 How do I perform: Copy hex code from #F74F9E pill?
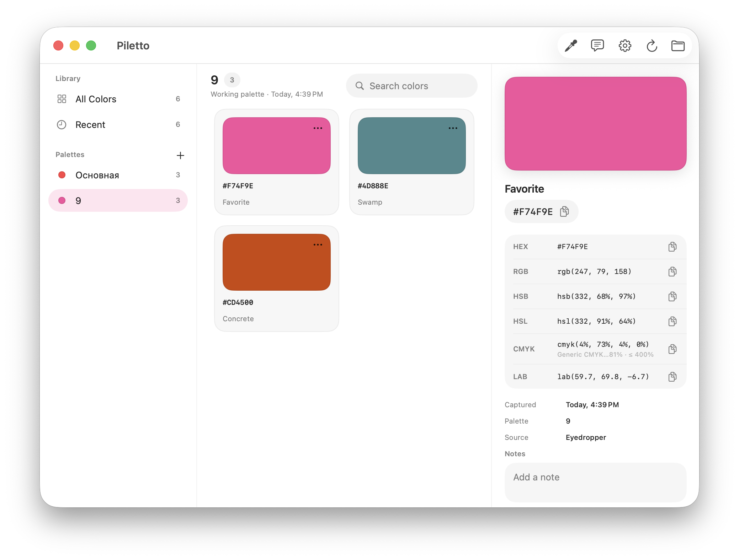[564, 212]
